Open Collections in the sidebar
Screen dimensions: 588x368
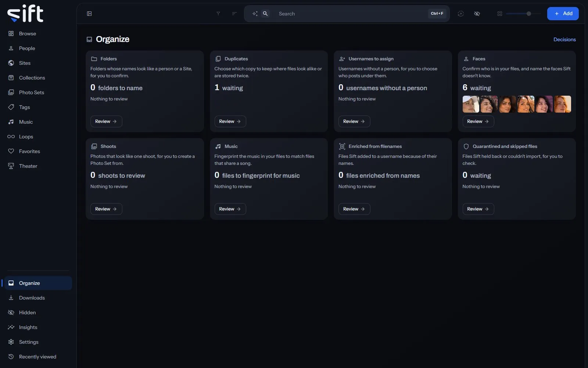point(38,78)
